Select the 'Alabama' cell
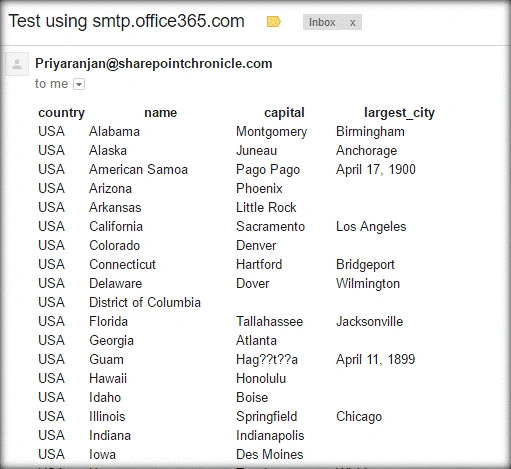 click(x=114, y=131)
